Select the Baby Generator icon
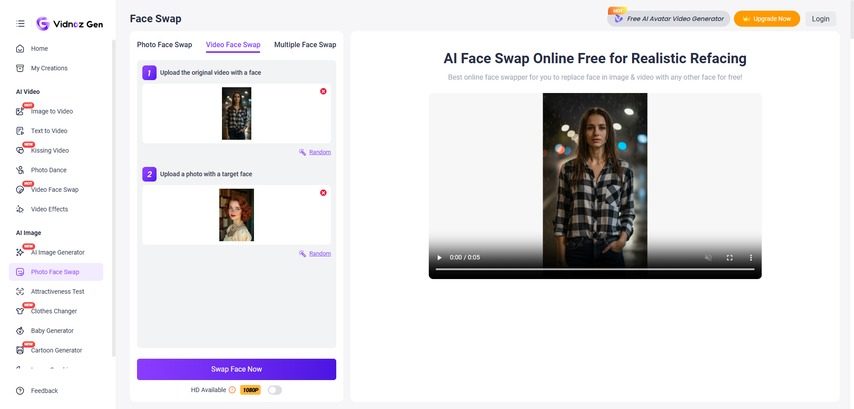 (x=20, y=331)
